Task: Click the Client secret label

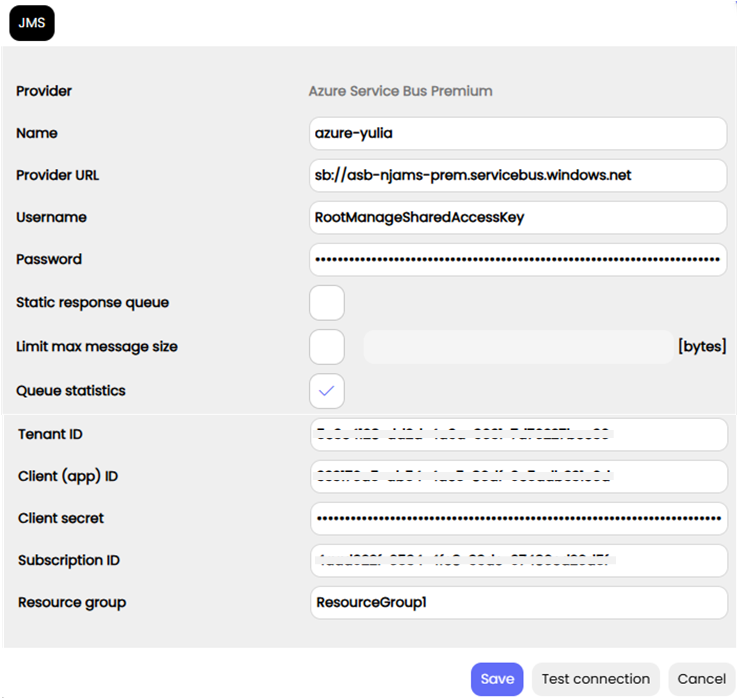Action: [61, 518]
